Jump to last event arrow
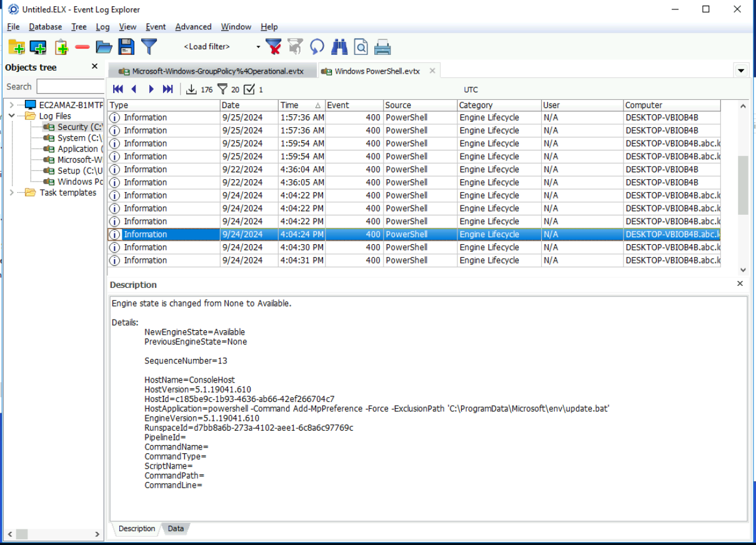 (167, 89)
